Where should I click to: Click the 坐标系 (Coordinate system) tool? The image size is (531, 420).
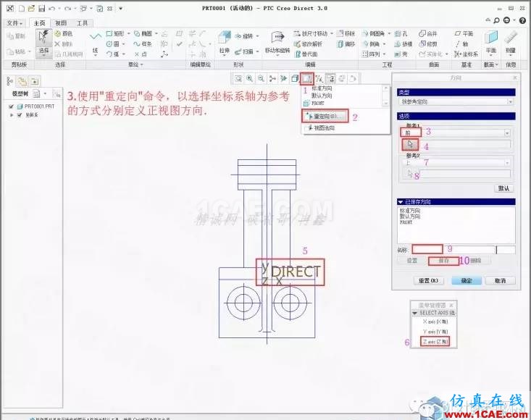tap(467, 54)
